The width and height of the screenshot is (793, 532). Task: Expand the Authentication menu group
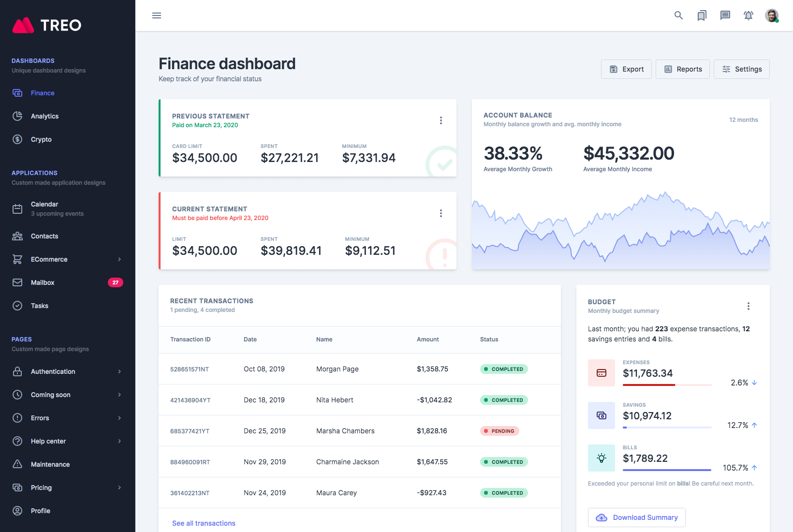point(67,371)
